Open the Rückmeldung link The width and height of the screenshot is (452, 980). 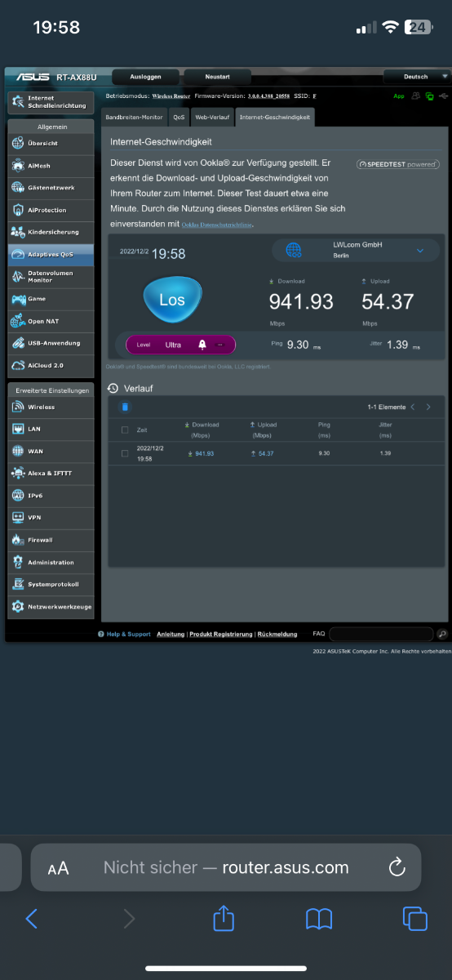click(x=277, y=634)
